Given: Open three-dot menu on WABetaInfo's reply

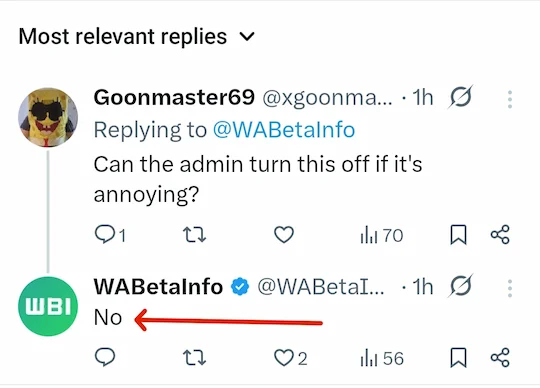Looking at the screenshot, I should (x=510, y=288).
